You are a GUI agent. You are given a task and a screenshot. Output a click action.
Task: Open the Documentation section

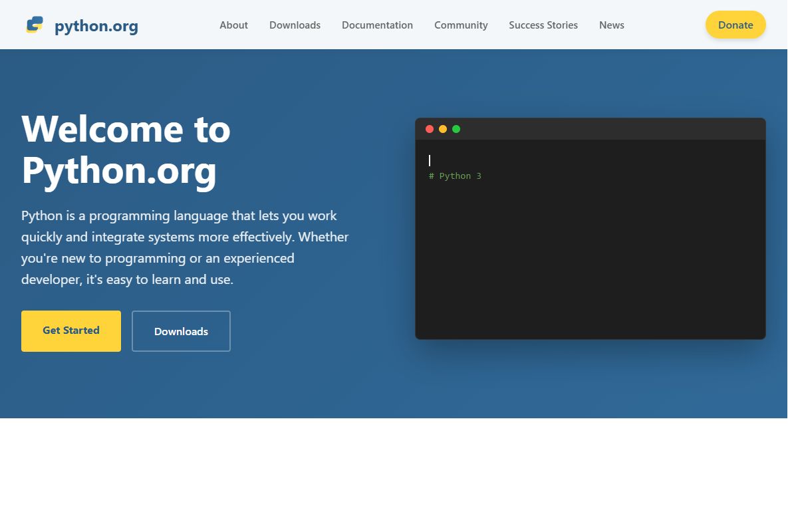[377, 25]
